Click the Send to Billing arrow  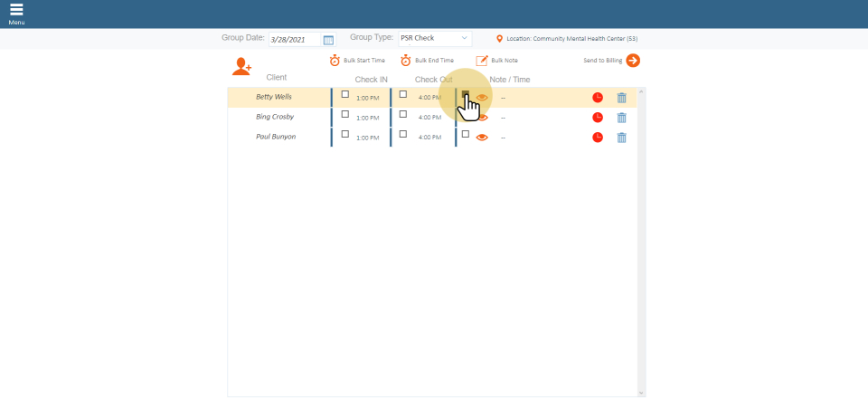[x=633, y=61]
